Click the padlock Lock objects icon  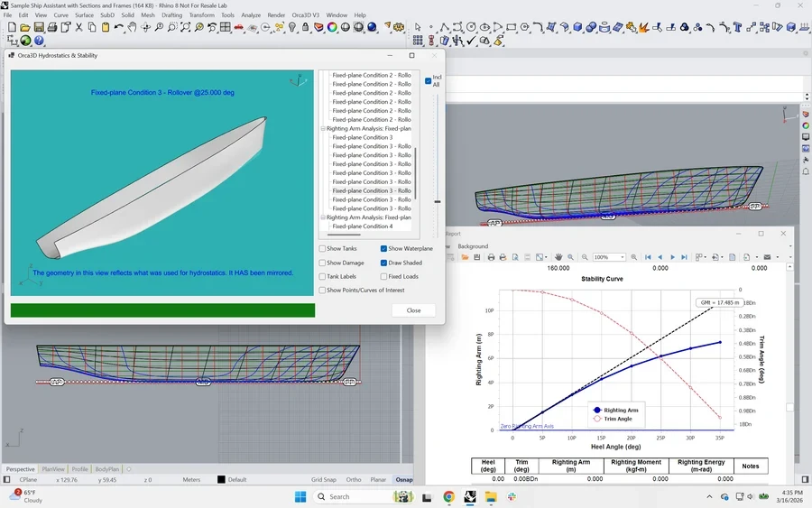[306, 27]
